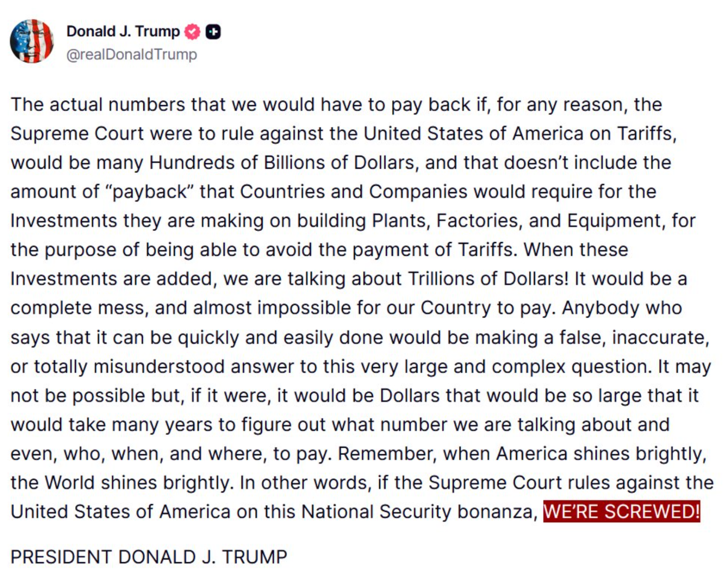Screen dimensions: 728x579
Task: Click the phrase "Hundreds of Billions of Dollars"
Action: pyautogui.click(x=281, y=163)
